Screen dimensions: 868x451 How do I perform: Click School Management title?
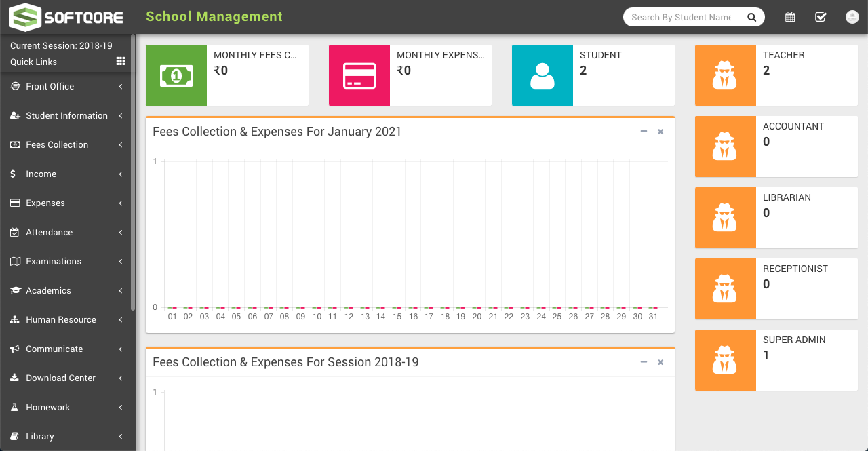point(214,17)
